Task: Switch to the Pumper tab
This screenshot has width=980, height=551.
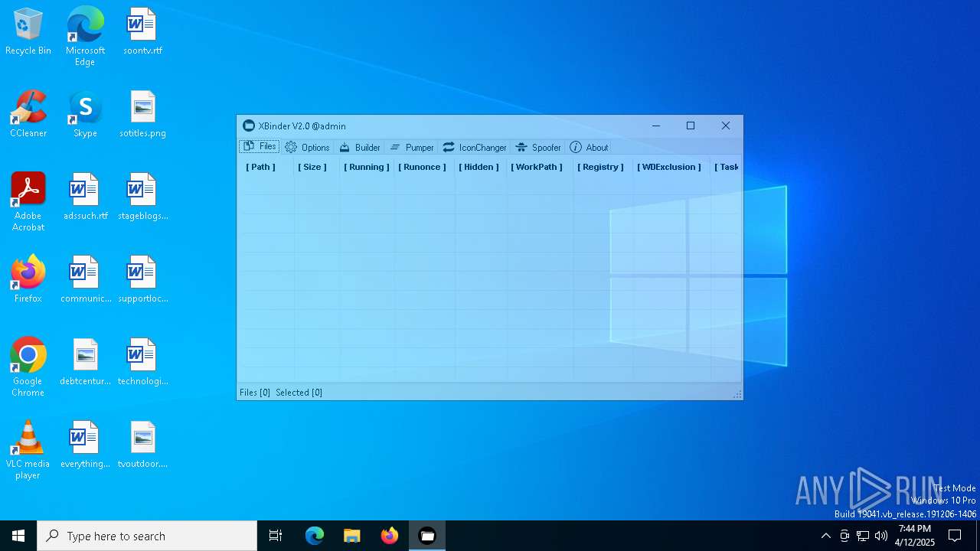Action: 411,147
